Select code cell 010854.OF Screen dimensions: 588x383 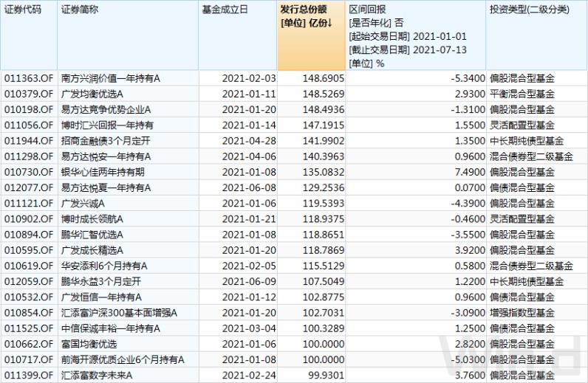pos(29,313)
